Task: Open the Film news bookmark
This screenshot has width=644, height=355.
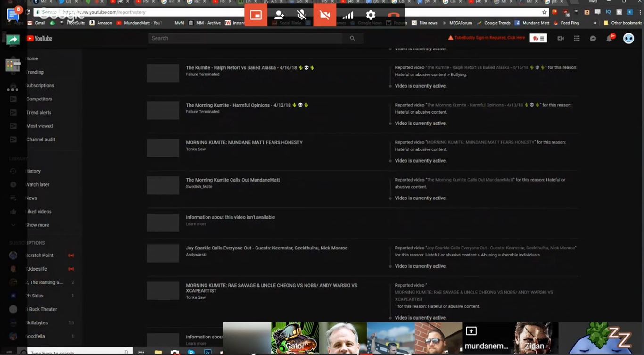Action: (x=424, y=23)
